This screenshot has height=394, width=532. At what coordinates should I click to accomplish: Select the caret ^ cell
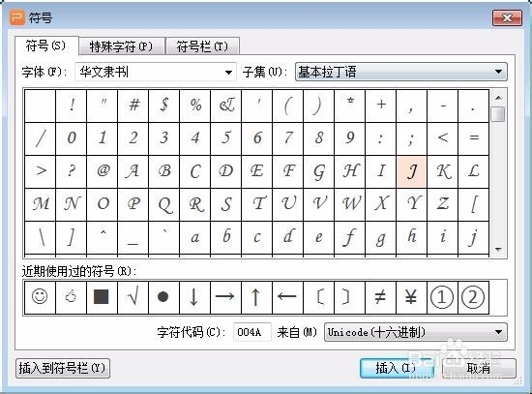click(x=102, y=237)
